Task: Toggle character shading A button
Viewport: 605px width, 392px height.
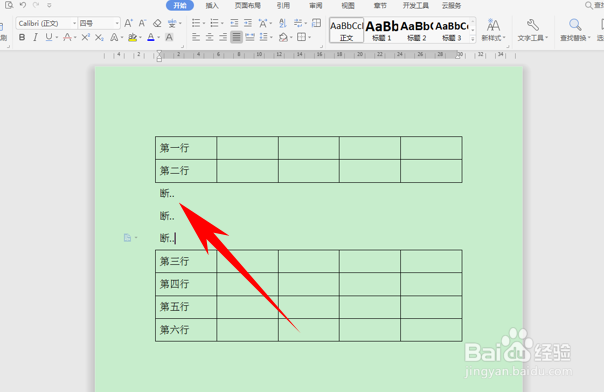Action: 169,37
